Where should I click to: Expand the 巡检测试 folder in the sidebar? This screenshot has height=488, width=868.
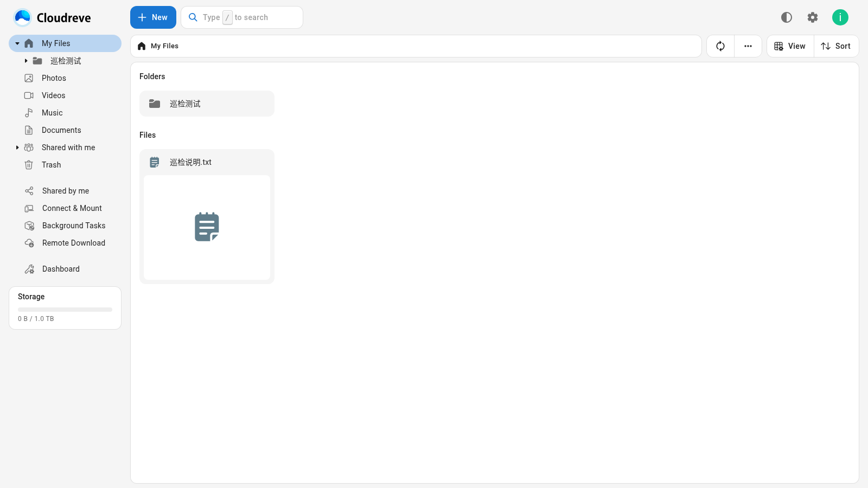point(26,61)
